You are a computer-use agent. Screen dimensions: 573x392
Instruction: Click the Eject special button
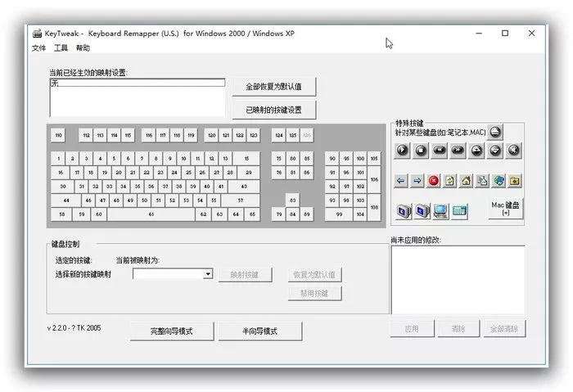[x=495, y=132]
